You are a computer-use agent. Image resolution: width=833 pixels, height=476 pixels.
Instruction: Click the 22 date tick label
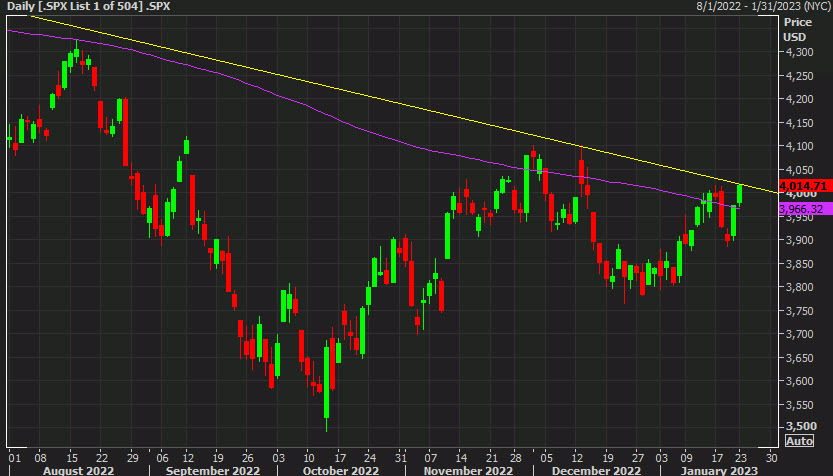point(101,458)
